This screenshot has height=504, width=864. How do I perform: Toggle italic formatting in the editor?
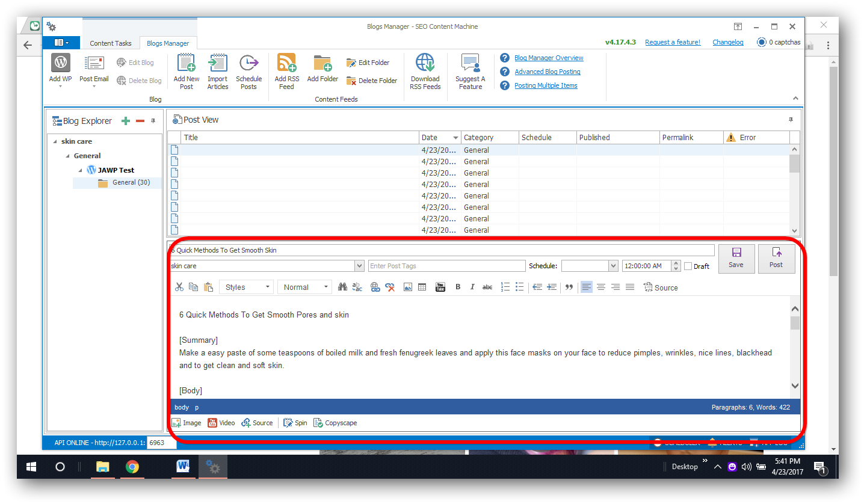point(472,287)
